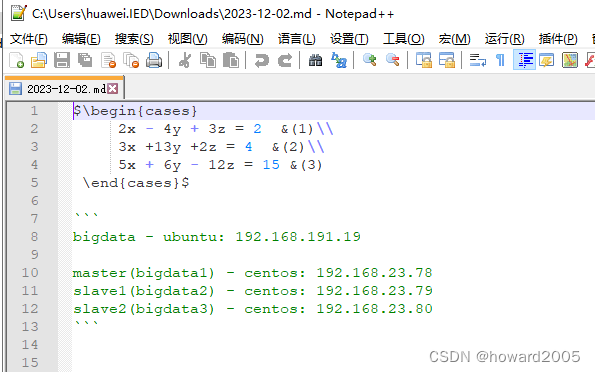
Task: Click the Zoom In magnifier icon
Action: [369, 60]
